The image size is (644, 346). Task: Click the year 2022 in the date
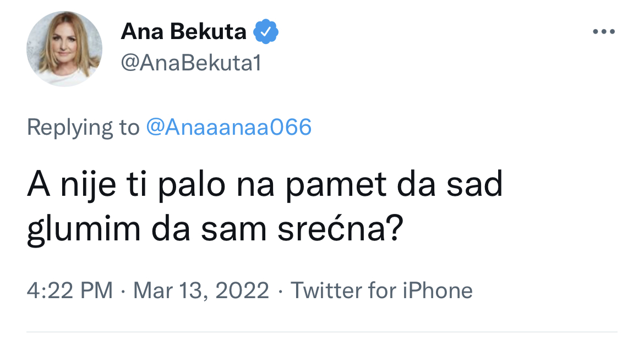(x=242, y=291)
